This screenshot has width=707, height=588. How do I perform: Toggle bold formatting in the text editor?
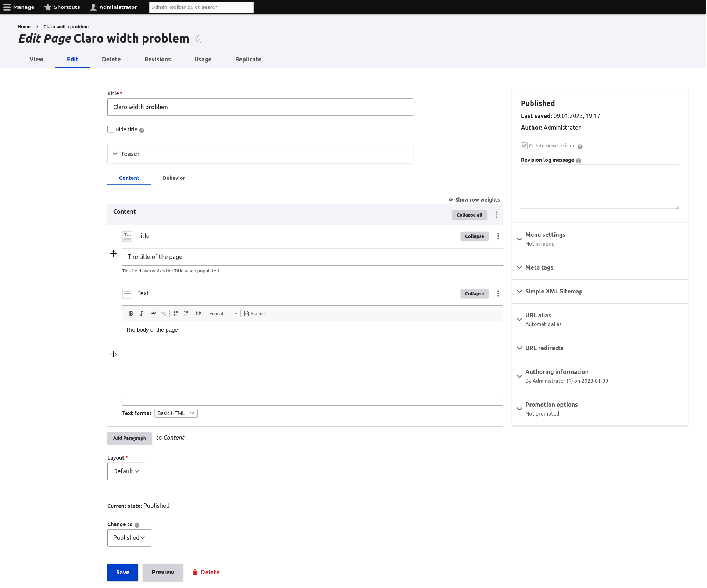point(131,313)
